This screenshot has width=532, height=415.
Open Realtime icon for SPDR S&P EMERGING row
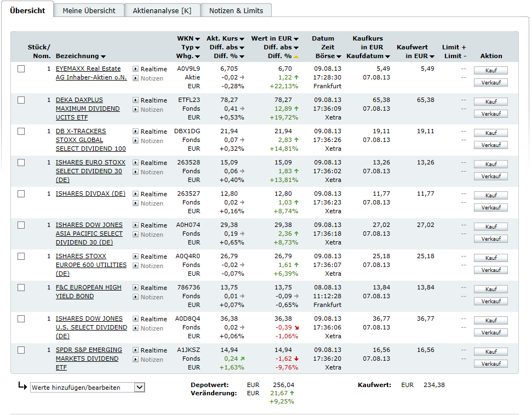click(x=135, y=350)
